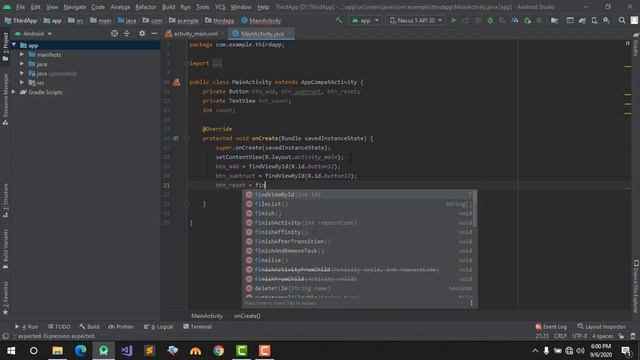Select findViewById completion suggestion
This screenshot has width=640, height=360.
click(358, 194)
